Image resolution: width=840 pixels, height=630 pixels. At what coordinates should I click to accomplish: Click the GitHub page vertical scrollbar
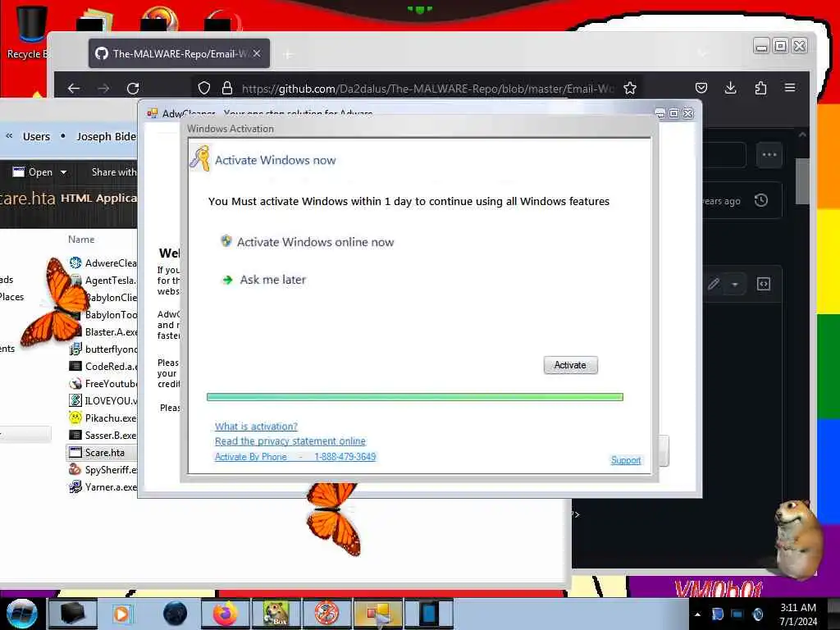click(x=802, y=182)
